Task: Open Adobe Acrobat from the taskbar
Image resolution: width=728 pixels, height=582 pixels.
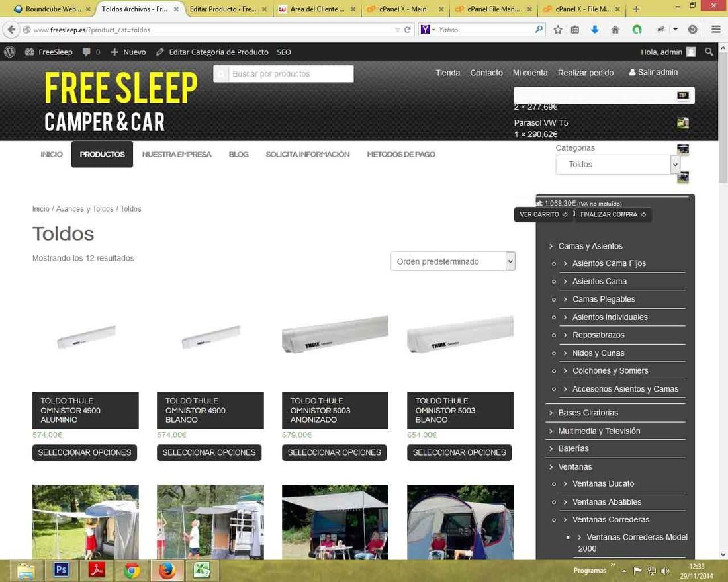Action: pyautogui.click(x=97, y=569)
